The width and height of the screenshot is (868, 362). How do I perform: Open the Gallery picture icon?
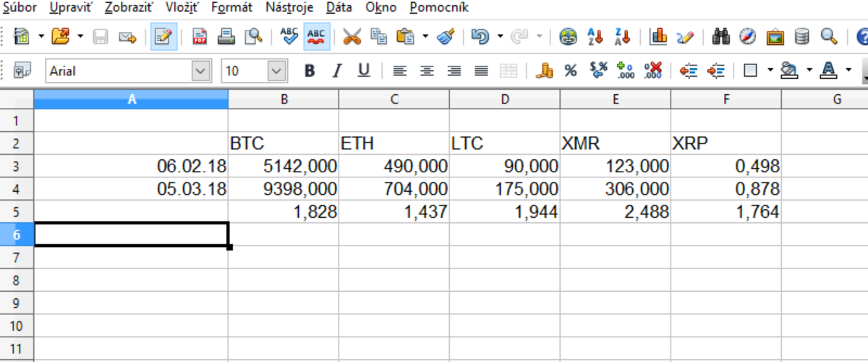775,36
